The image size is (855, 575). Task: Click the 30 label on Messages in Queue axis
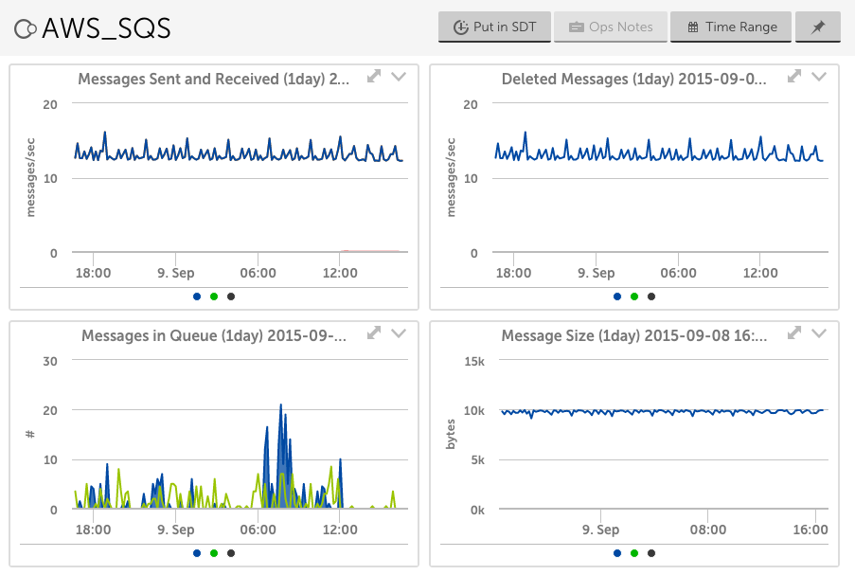click(50, 361)
